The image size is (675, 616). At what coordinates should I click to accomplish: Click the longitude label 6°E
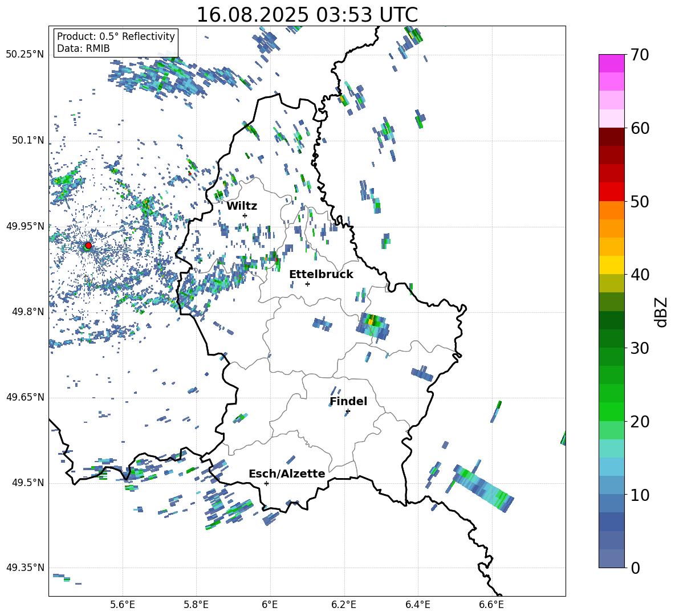click(270, 605)
